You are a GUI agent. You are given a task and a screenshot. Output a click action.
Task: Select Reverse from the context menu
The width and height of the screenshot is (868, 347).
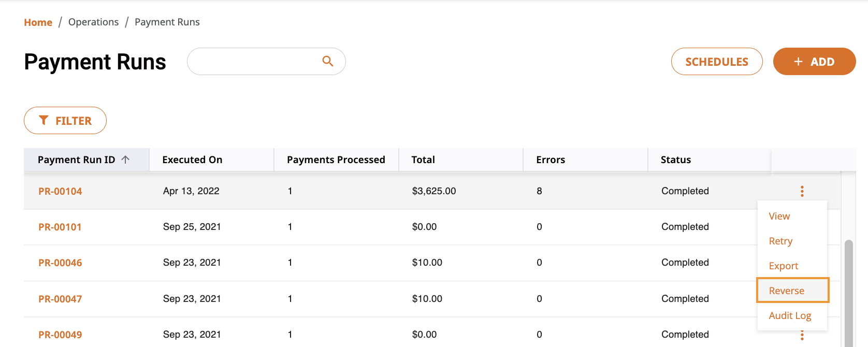pos(792,290)
